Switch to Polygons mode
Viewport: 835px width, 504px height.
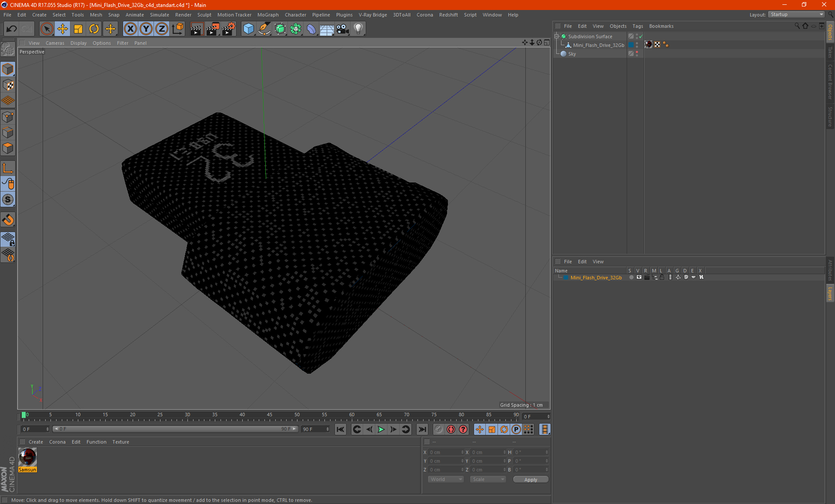click(x=8, y=148)
